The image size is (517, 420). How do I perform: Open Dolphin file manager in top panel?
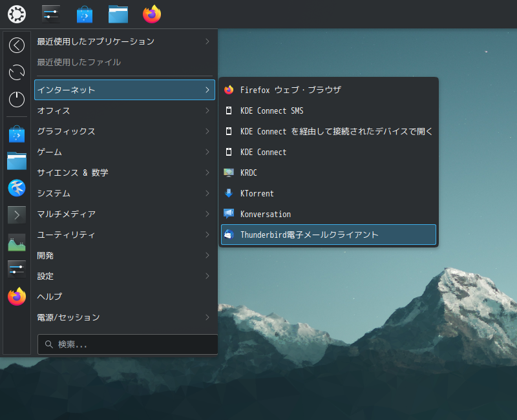click(118, 14)
